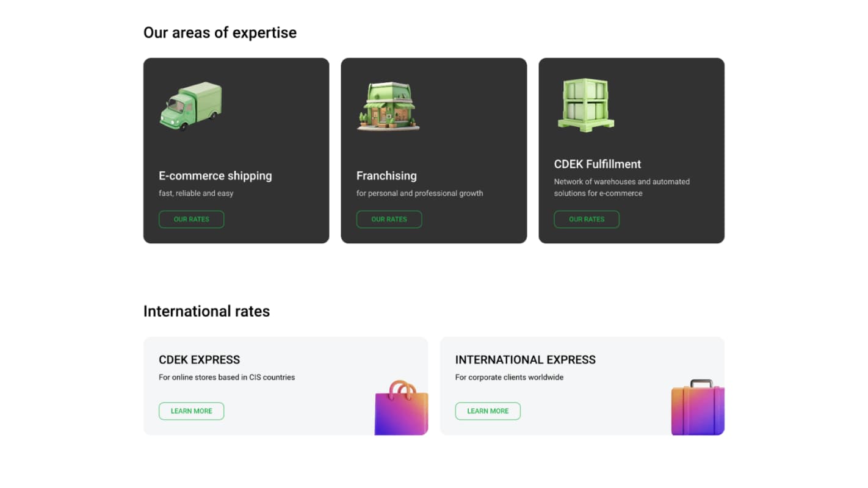868x488 pixels.
Task: Click the 'Our areas of expertise' heading
Action: [x=220, y=33]
